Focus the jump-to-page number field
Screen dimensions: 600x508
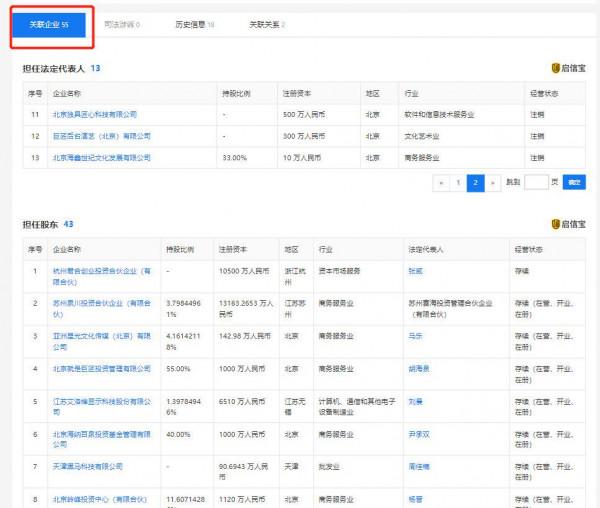click(x=536, y=182)
